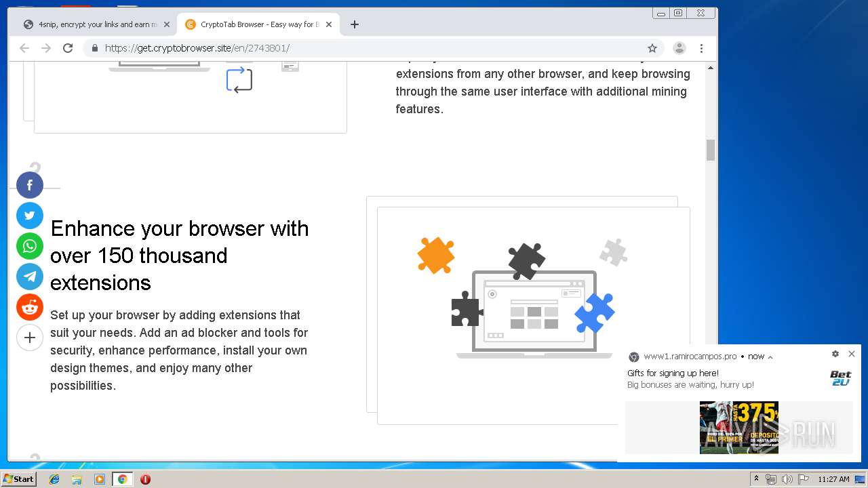Open the betting ad banner image
This screenshot has width=868, height=488.
[x=739, y=427]
